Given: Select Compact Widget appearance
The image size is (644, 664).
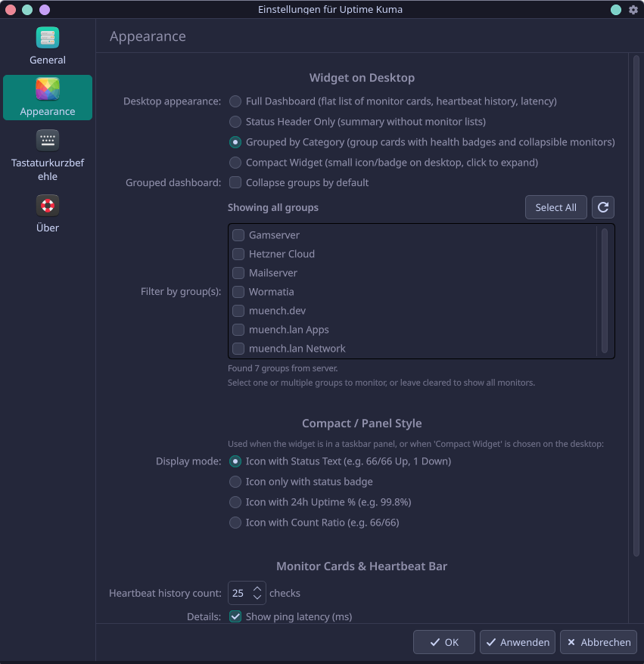Looking at the screenshot, I should click(x=235, y=162).
